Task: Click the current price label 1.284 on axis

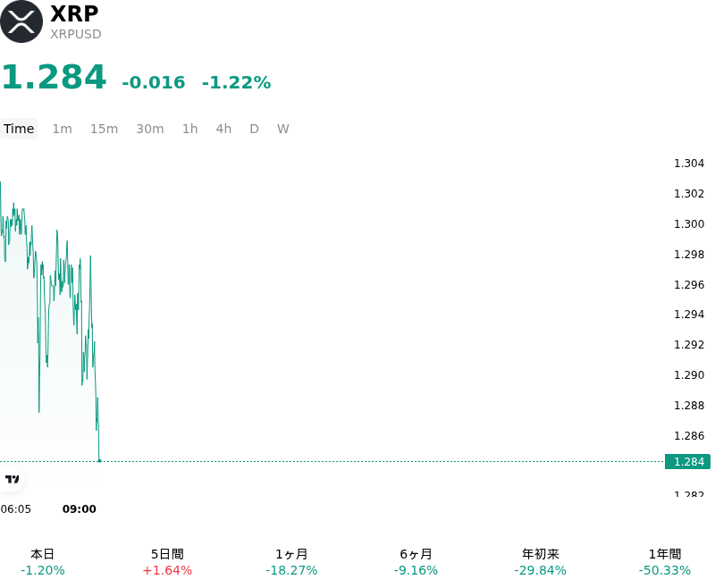Action: coord(687,462)
